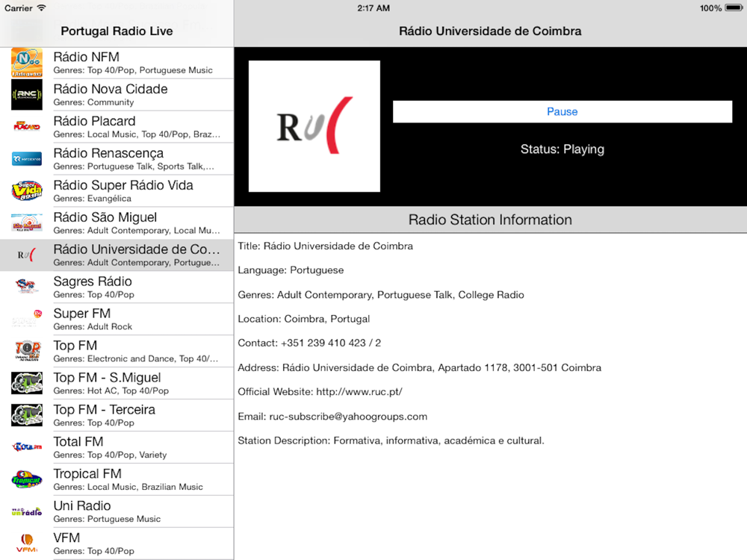Tap the Super FM logo icon
The width and height of the screenshot is (747, 560).
(x=27, y=319)
